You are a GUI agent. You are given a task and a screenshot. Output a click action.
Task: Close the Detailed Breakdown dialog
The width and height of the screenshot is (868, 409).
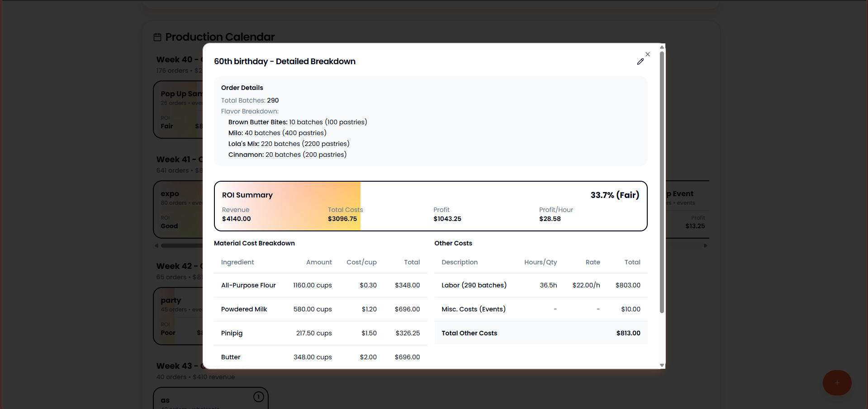coord(648,54)
